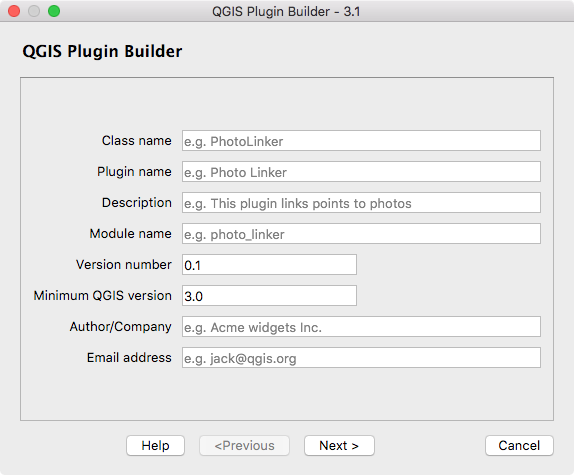This screenshot has height=475, width=574.
Task: Select the Description input field
Action: [361, 203]
